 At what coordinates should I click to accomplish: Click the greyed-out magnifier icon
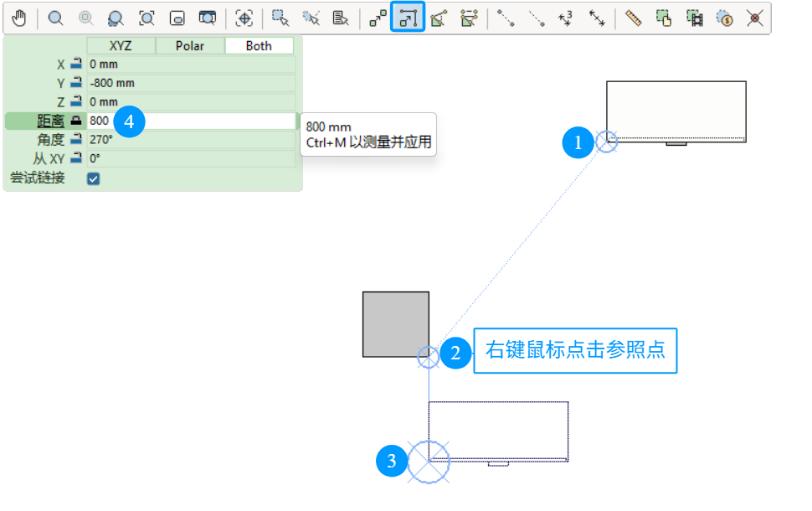pyautogui.click(x=85, y=18)
